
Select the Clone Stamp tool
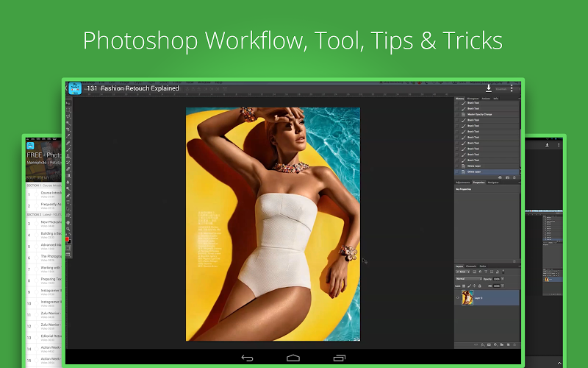tap(68, 155)
